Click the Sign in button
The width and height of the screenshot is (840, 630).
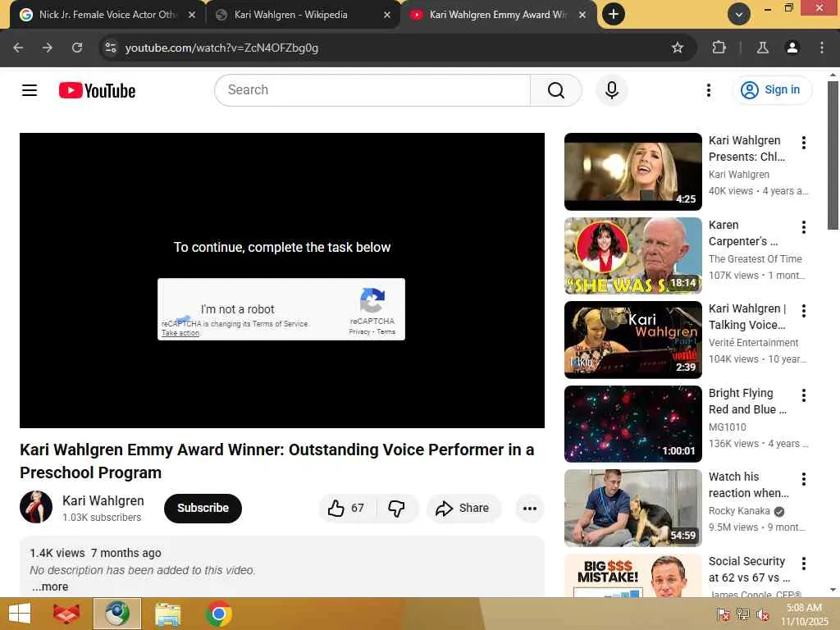(771, 90)
